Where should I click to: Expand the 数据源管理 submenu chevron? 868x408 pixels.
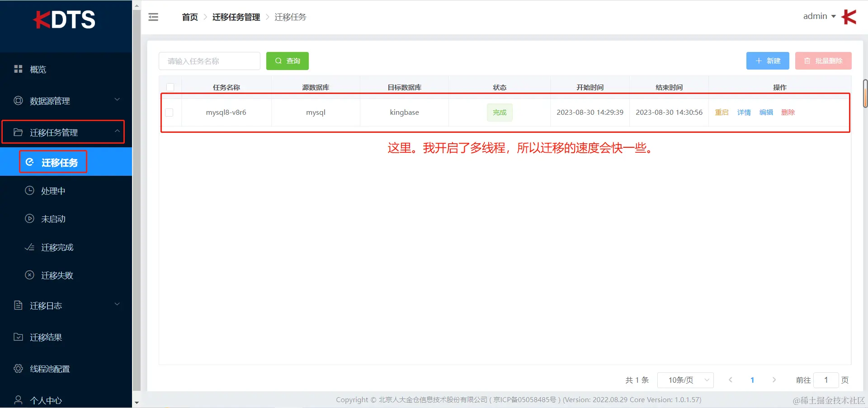[x=117, y=99]
